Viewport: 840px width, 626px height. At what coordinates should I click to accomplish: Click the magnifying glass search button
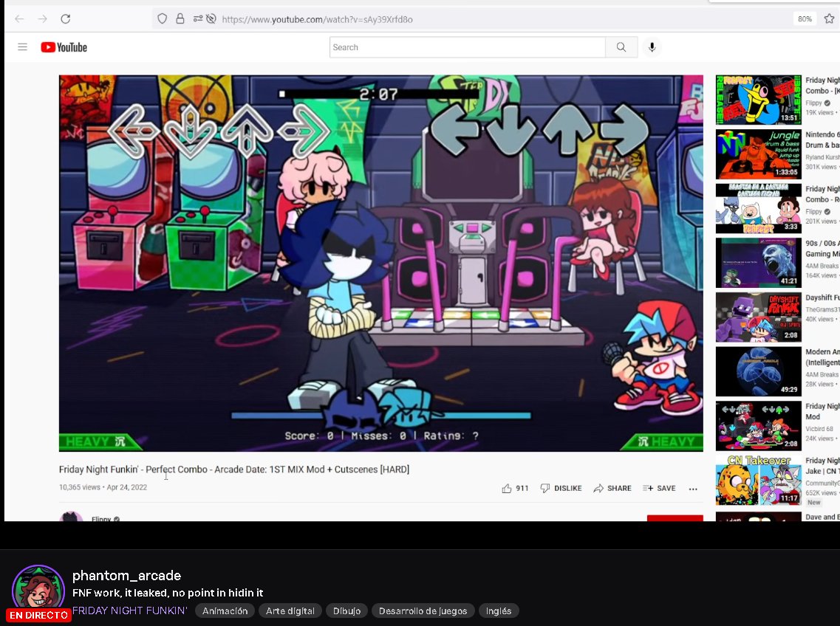(x=621, y=47)
